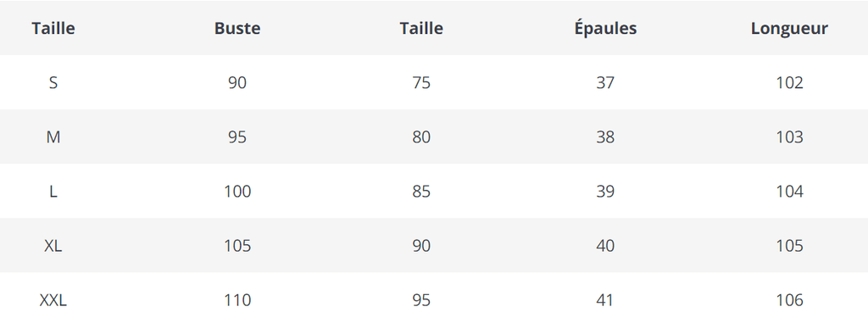Click the first Taille header above size letters
Screen dimensions: 868x329
(53, 28)
